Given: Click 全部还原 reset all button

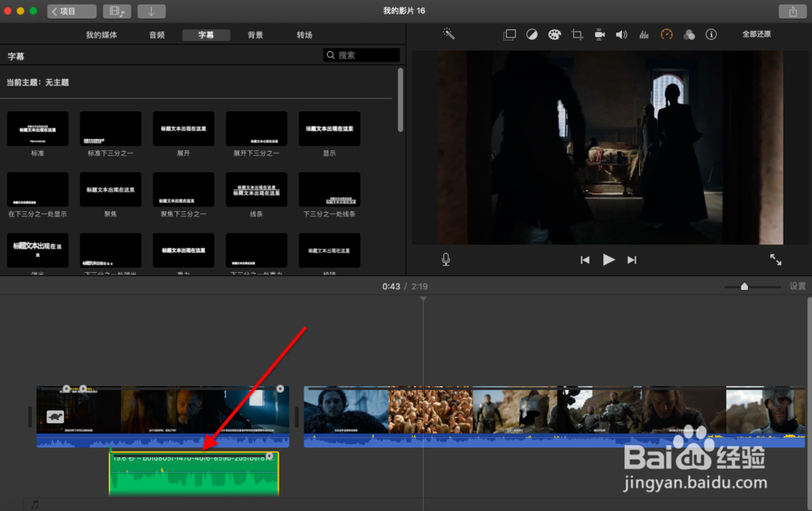Looking at the screenshot, I should (x=757, y=34).
